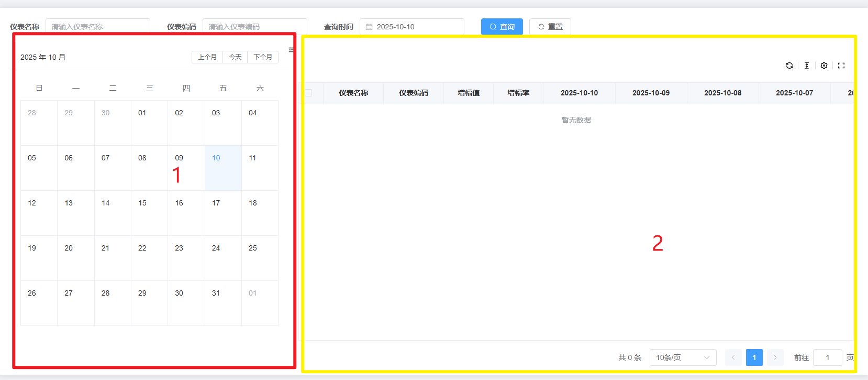Click the 2025-10-08 column header
This screenshot has height=380, width=868.
pos(722,93)
